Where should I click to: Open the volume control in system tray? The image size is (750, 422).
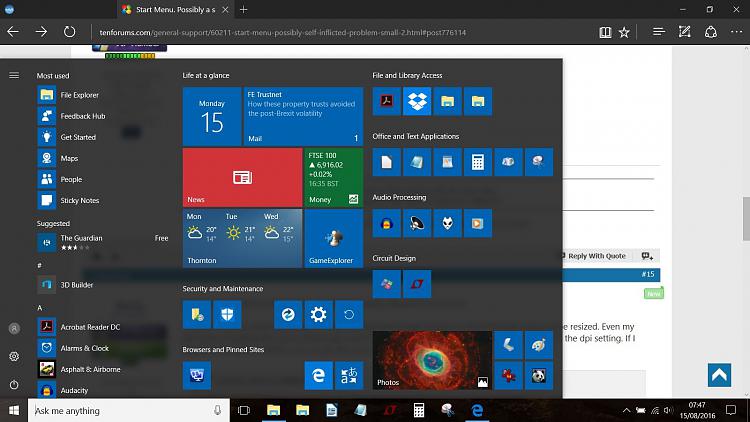[668, 411]
